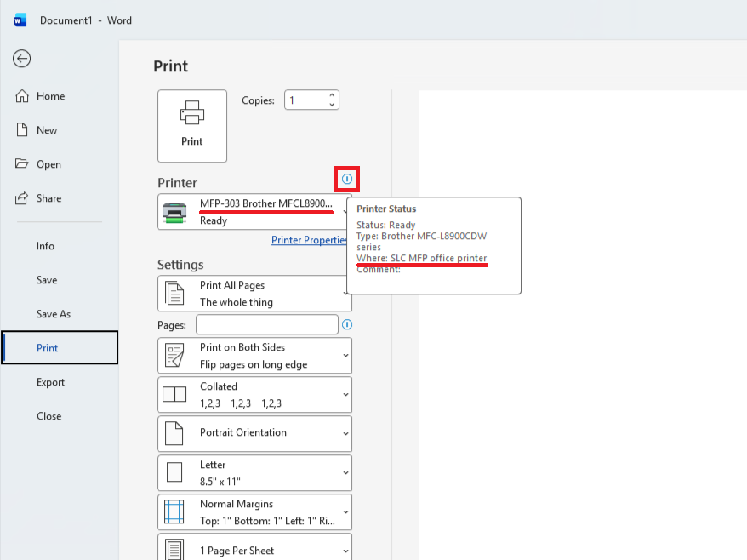
Task: Click the pages-per-sheet icon
Action: [174, 549]
